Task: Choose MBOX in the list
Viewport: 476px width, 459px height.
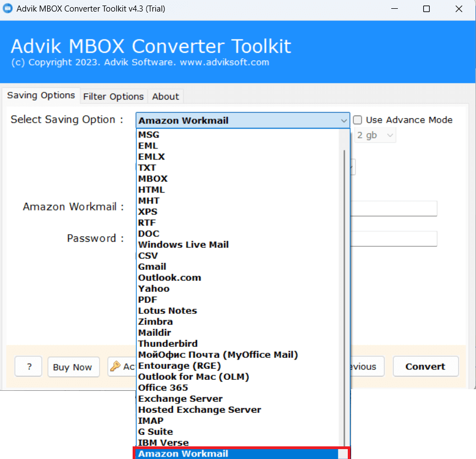Action: click(x=238, y=179)
